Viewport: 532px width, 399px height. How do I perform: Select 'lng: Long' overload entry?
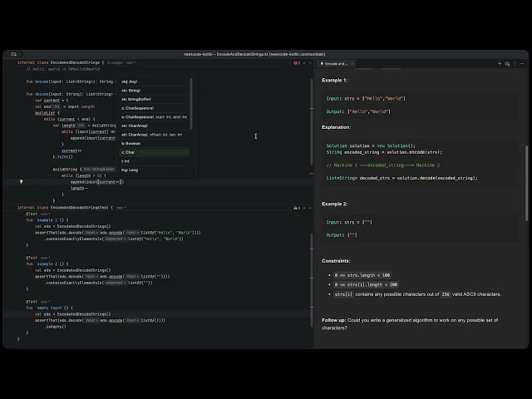pyautogui.click(x=154, y=170)
